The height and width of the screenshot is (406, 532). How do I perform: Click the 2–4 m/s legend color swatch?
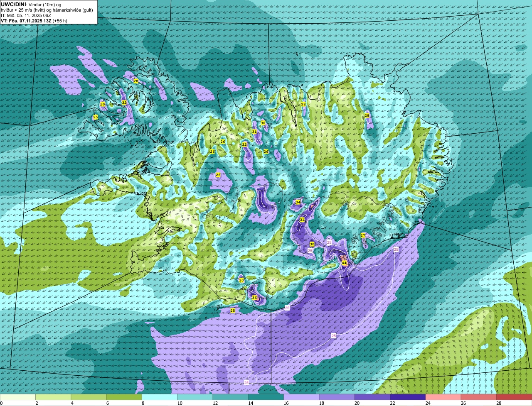click(53, 397)
